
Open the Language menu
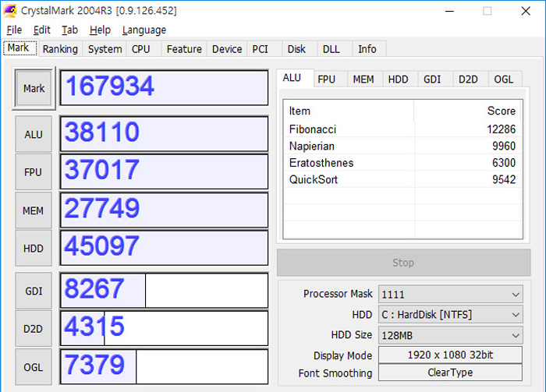144,30
